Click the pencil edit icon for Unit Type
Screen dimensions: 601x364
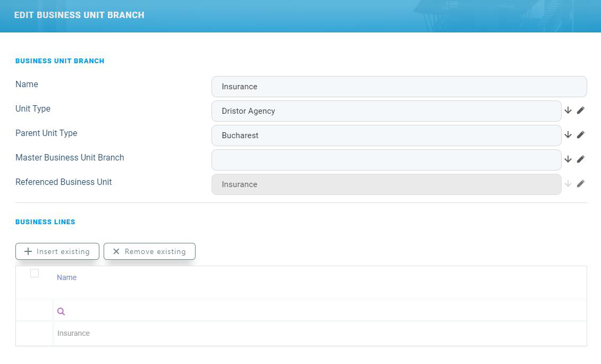[581, 111]
